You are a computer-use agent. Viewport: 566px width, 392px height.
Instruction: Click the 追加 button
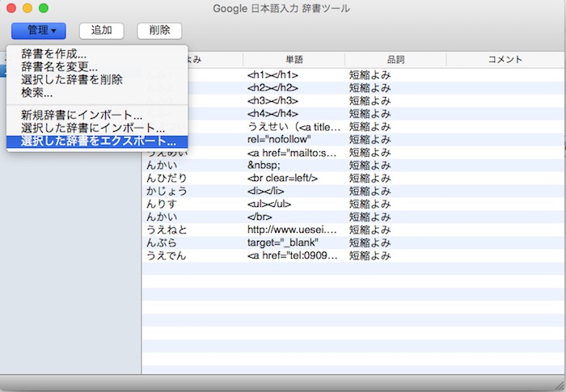coord(101,31)
